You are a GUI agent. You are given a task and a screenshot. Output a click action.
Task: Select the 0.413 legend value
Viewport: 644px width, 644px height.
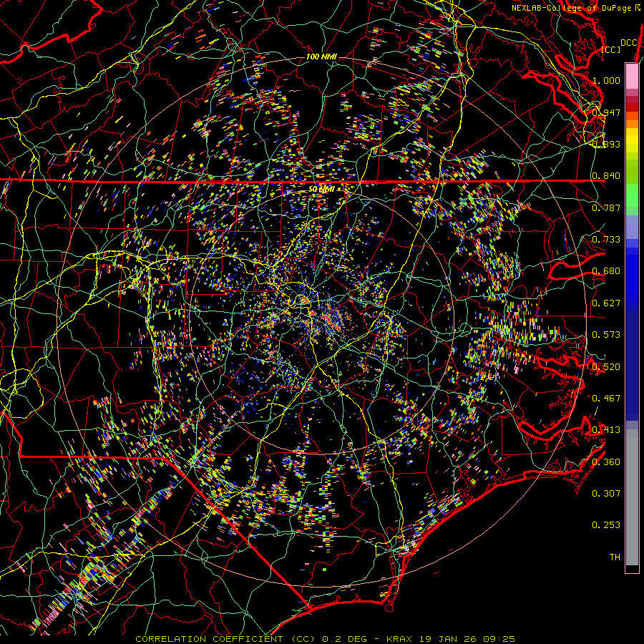click(x=606, y=430)
